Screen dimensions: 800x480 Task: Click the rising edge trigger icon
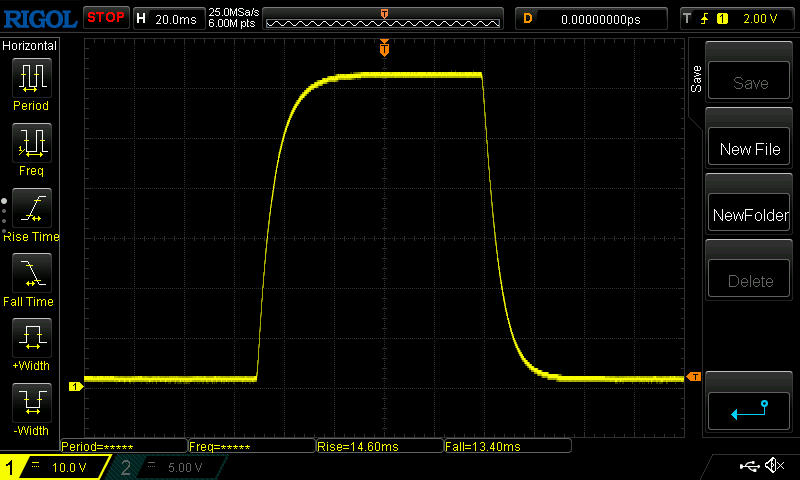click(705, 19)
